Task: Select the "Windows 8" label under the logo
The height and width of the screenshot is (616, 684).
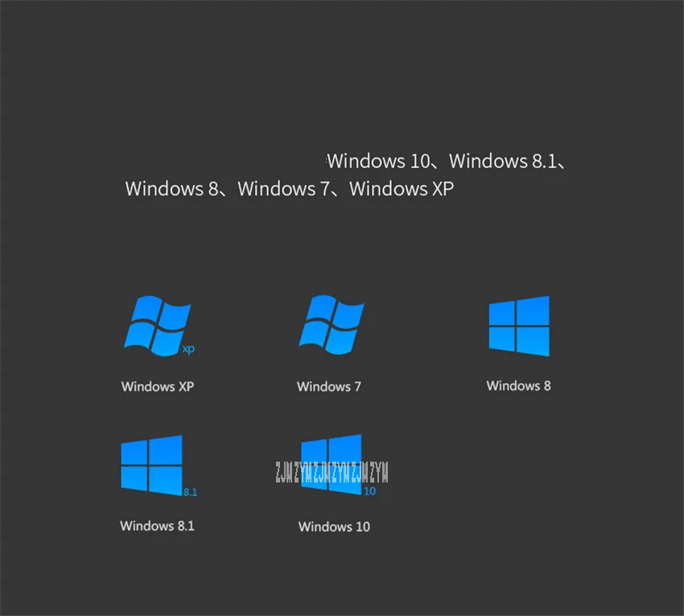Action: [519, 386]
